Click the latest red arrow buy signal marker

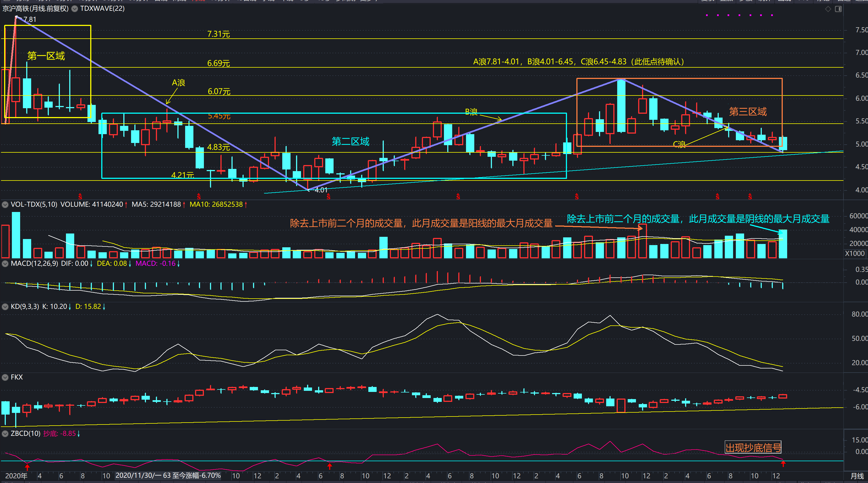[783, 464]
